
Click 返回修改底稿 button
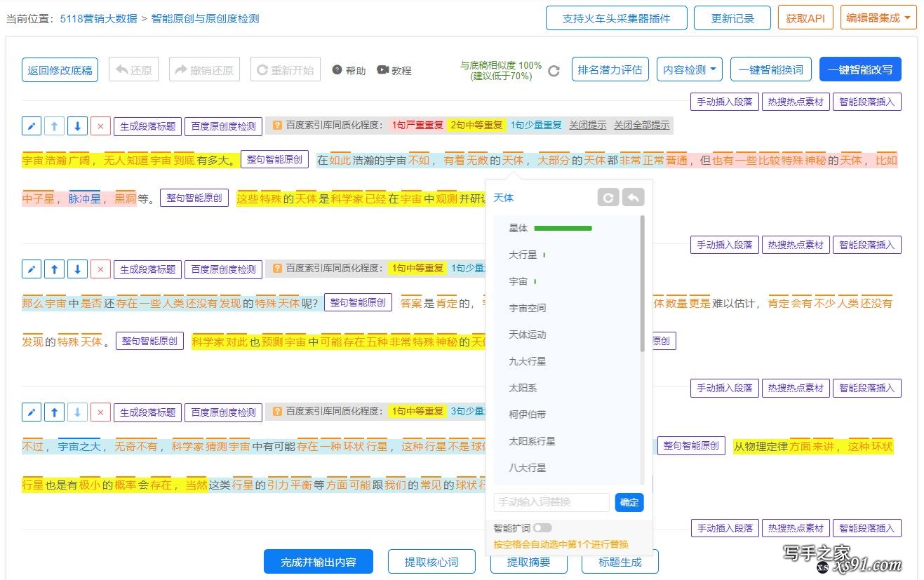point(60,70)
